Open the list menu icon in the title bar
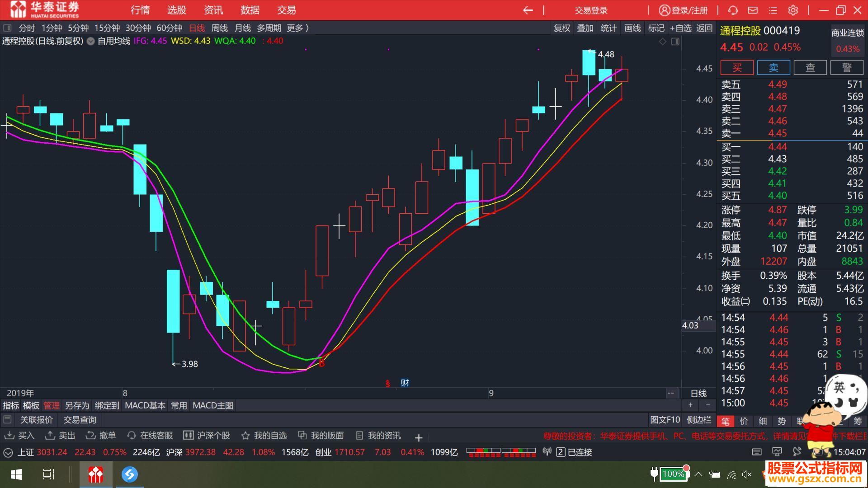Image resolution: width=868 pixels, height=488 pixels. tap(773, 10)
